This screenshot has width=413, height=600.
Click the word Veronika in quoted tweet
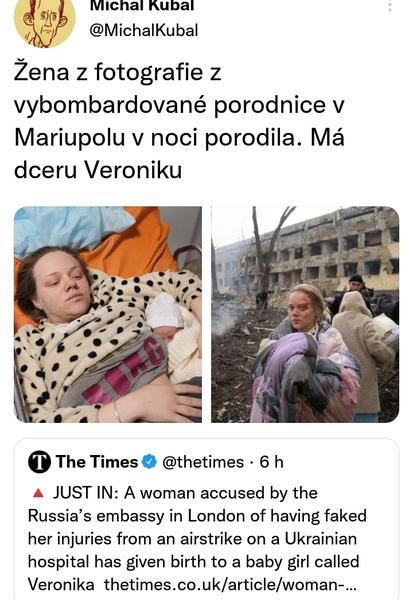click(x=61, y=585)
